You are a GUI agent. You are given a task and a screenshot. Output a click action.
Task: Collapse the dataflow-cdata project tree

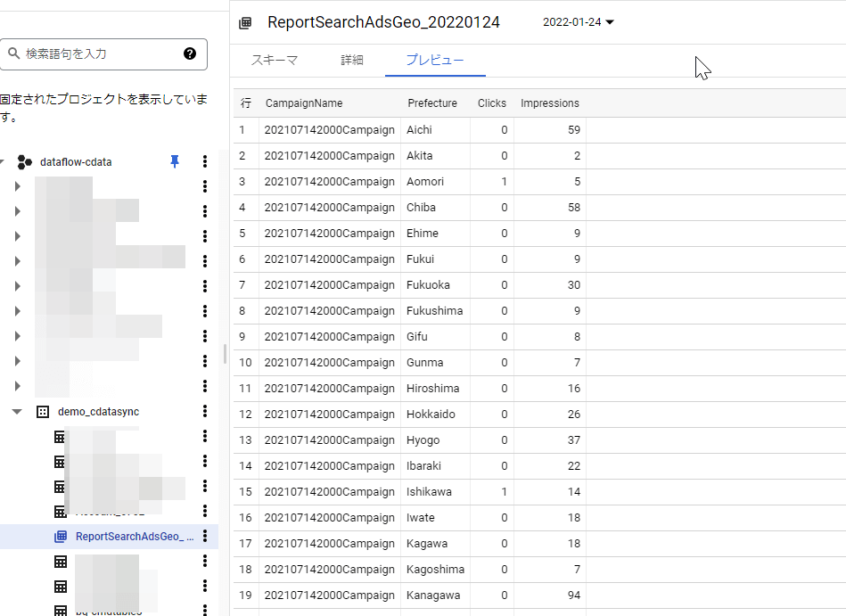(3, 161)
